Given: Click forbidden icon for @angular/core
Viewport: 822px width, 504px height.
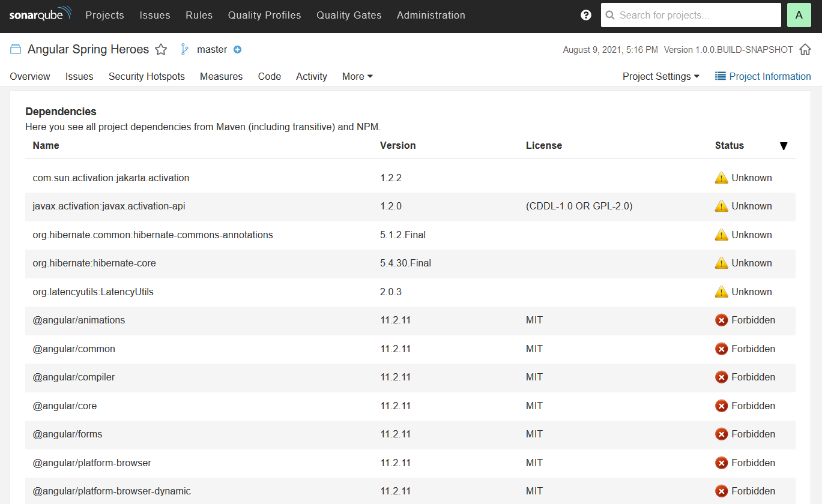Looking at the screenshot, I should (721, 406).
